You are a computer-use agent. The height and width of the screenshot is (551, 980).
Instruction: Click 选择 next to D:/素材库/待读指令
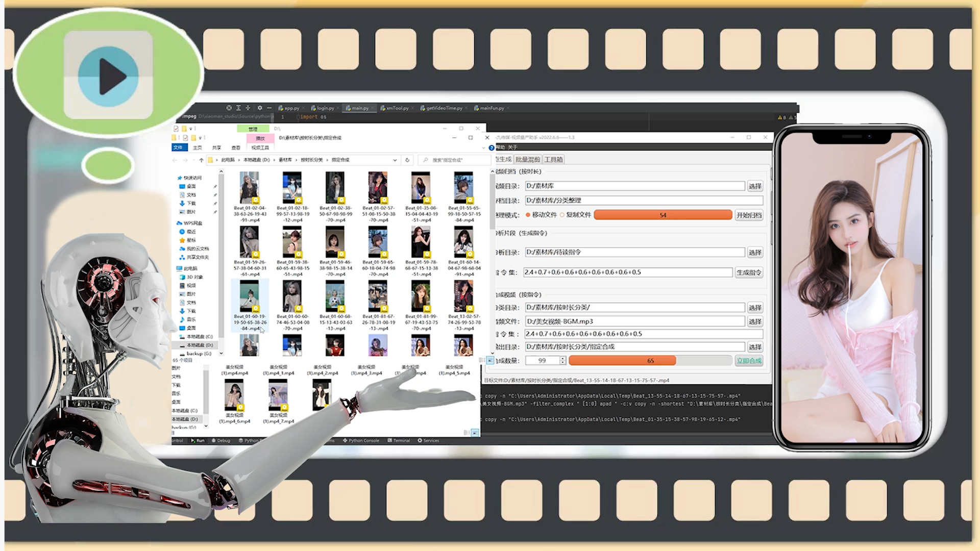pyautogui.click(x=755, y=253)
